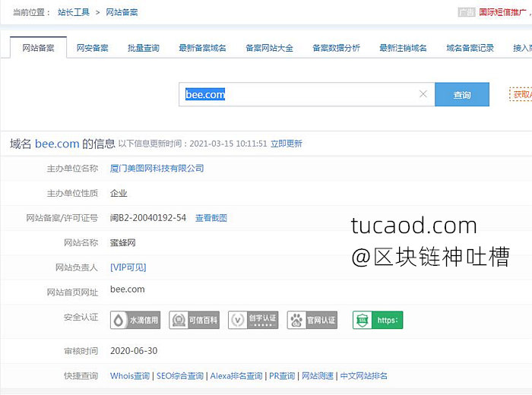
Task: Open the 可信百科 certification badge
Action: (x=194, y=320)
